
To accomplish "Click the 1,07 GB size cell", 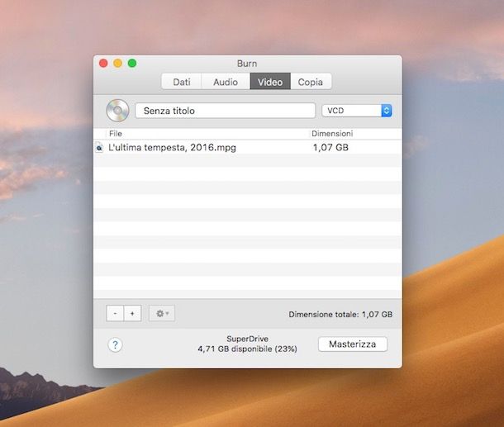I will (330, 148).
